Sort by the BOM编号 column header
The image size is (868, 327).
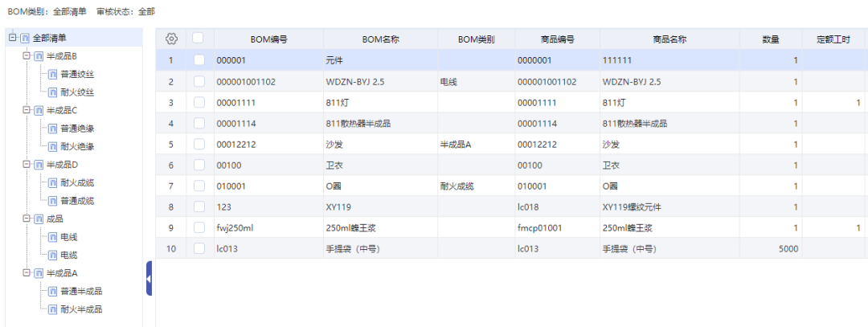point(268,39)
